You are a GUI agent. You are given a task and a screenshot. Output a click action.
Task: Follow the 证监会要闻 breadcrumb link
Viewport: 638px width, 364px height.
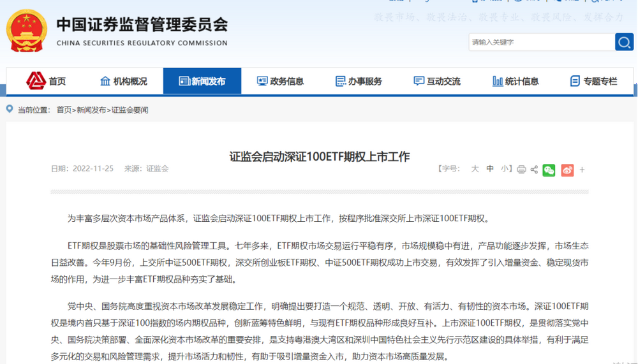(130, 110)
